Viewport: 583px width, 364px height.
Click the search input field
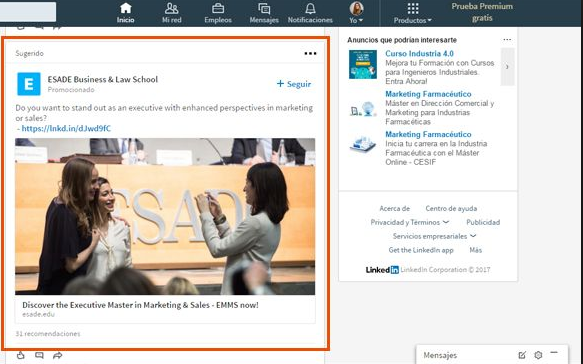(28, 12)
